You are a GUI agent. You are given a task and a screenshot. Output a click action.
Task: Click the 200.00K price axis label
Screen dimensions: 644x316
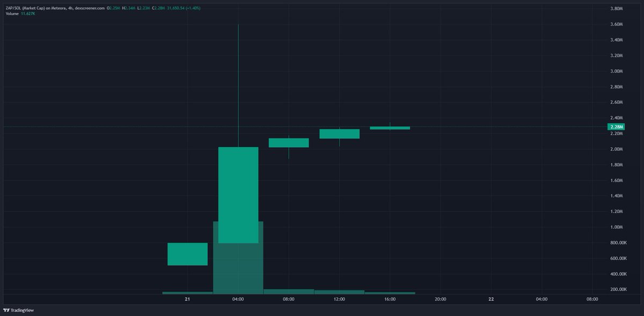pos(616,290)
